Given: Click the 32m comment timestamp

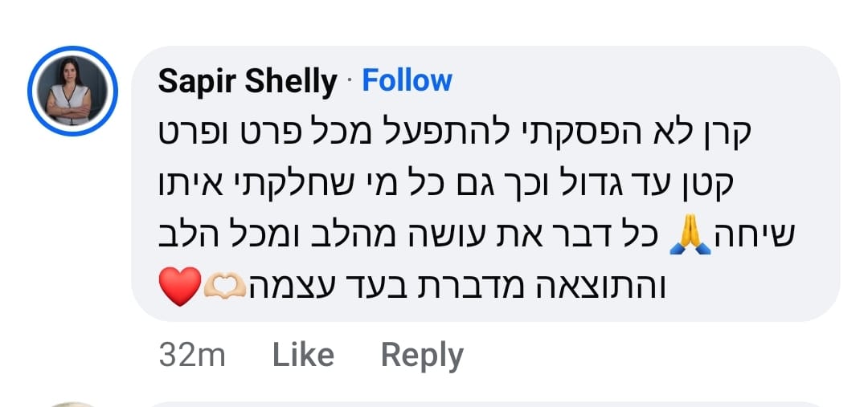Looking at the screenshot, I should [192, 355].
